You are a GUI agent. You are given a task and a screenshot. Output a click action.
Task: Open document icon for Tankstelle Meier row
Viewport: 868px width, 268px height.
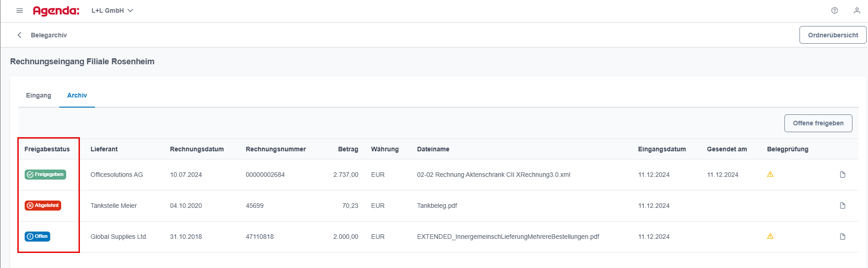point(843,206)
